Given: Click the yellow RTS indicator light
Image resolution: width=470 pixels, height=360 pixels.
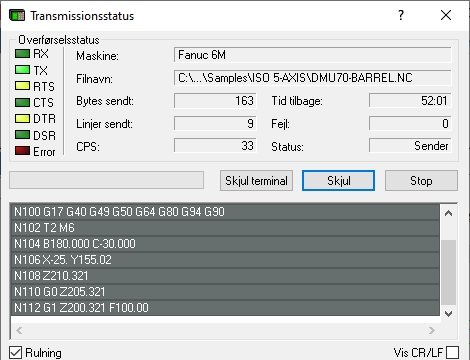Looking at the screenshot, I should pos(22,86).
